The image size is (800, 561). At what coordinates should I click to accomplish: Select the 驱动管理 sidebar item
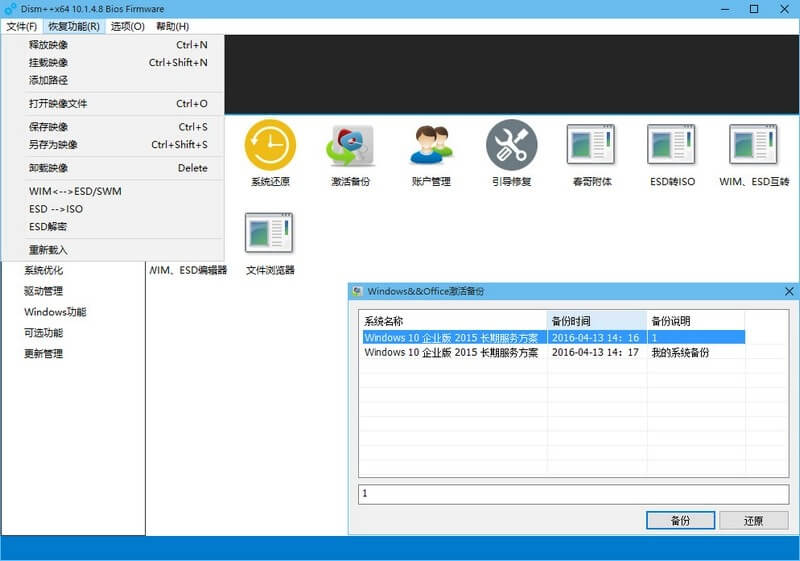[x=44, y=291]
